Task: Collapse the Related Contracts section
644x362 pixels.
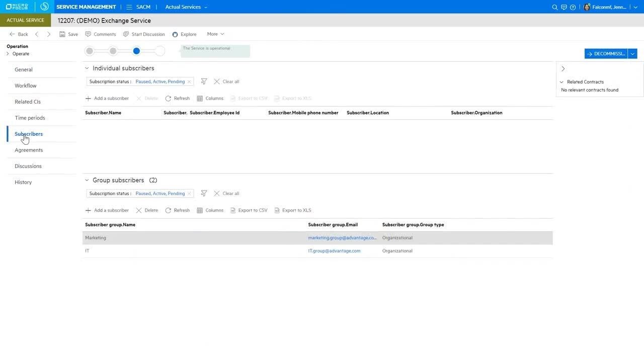Action: [561, 82]
